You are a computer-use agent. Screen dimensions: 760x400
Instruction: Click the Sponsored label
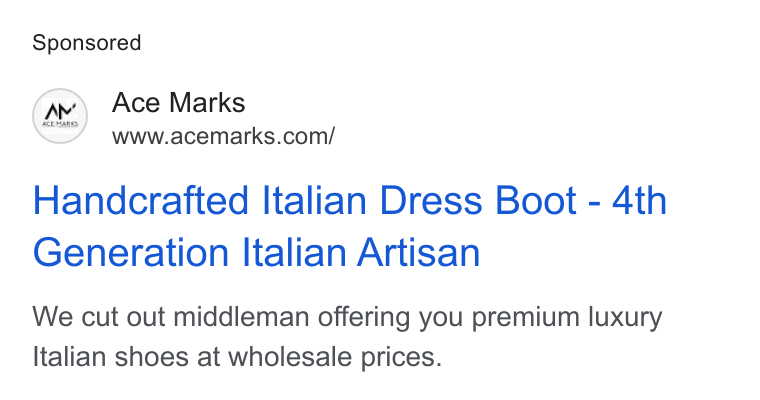87,43
